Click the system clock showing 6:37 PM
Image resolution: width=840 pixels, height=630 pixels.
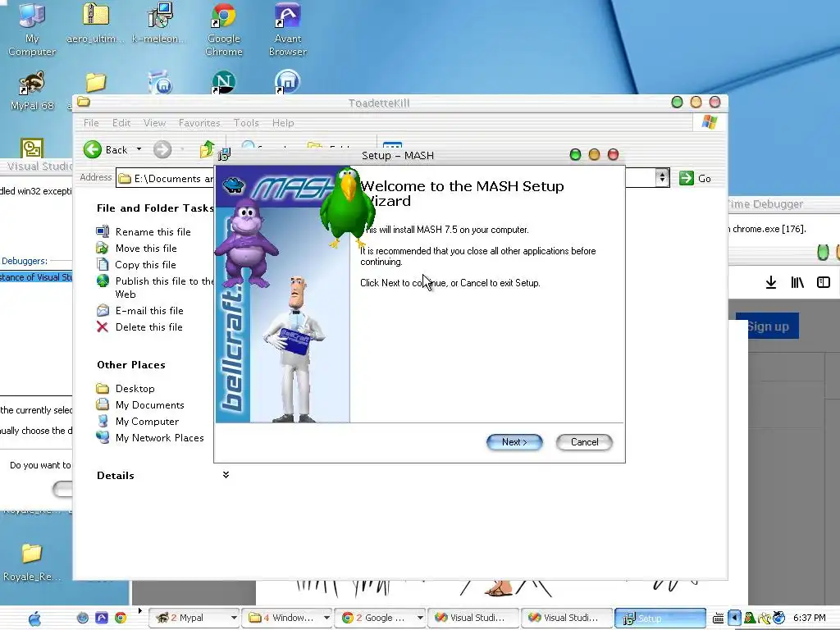(x=809, y=618)
